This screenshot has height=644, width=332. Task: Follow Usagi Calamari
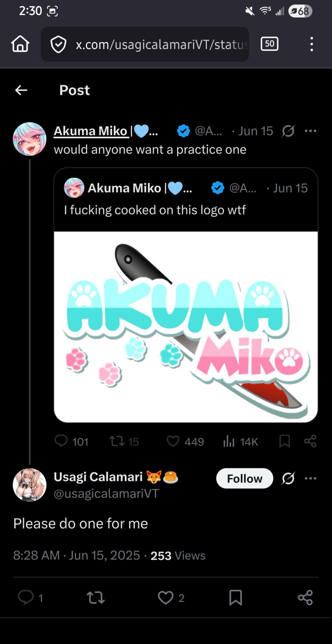(x=244, y=478)
